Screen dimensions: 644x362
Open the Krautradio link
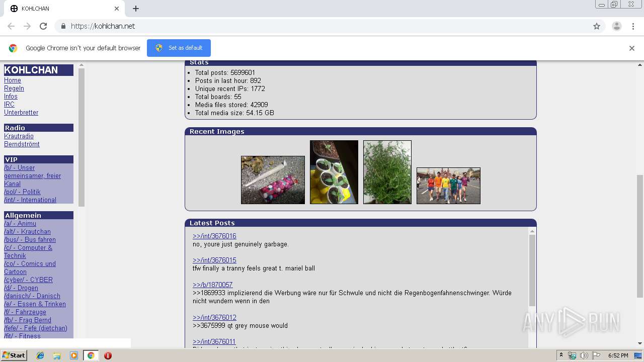tap(19, 136)
